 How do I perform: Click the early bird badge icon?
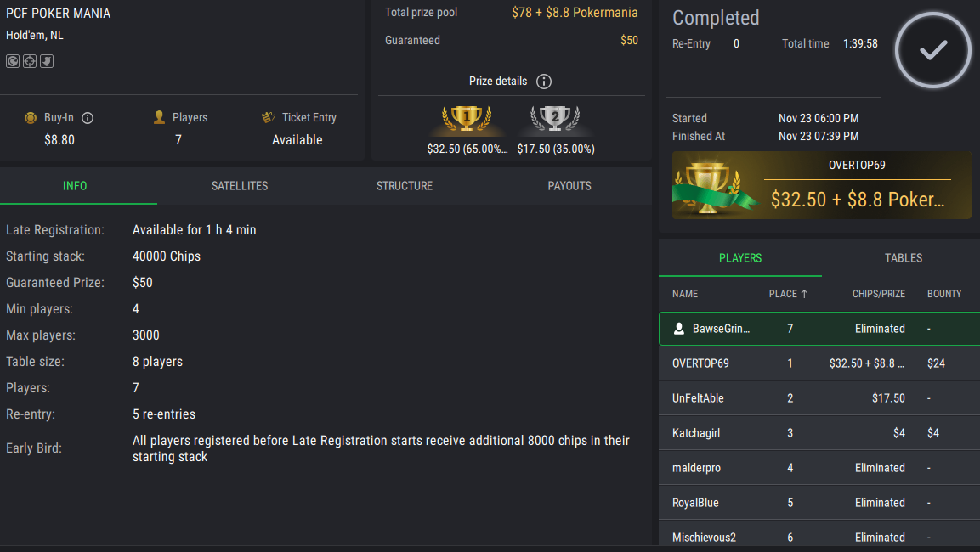(x=47, y=61)
